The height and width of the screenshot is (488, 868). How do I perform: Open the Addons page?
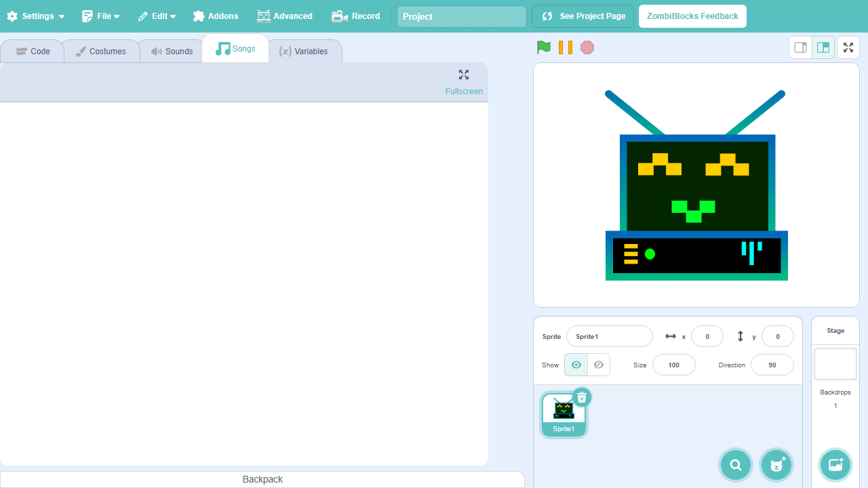pos(216,16)
